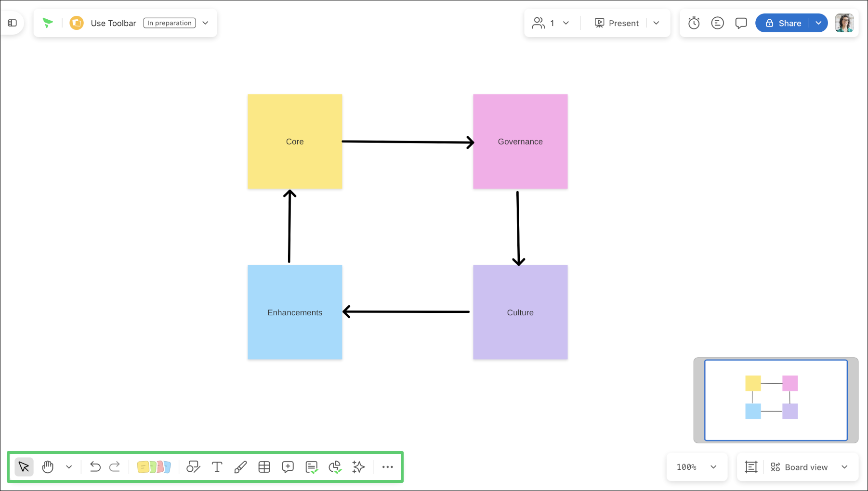
Task: Select the pen drawing tool
Action: 240,467
